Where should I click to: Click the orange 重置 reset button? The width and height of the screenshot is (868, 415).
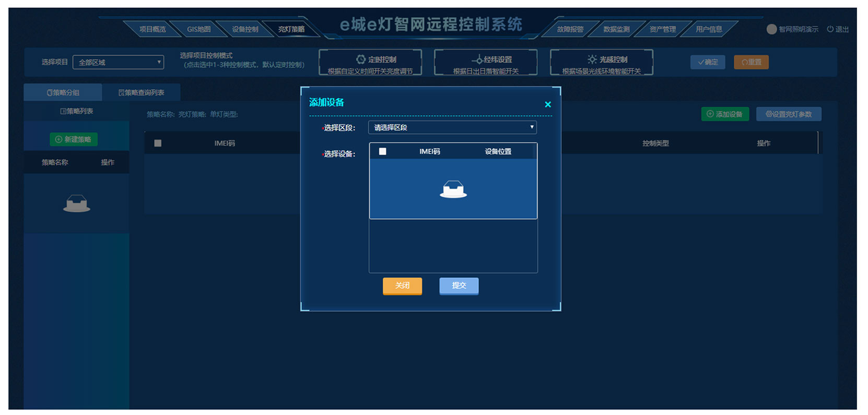[751, 62]
